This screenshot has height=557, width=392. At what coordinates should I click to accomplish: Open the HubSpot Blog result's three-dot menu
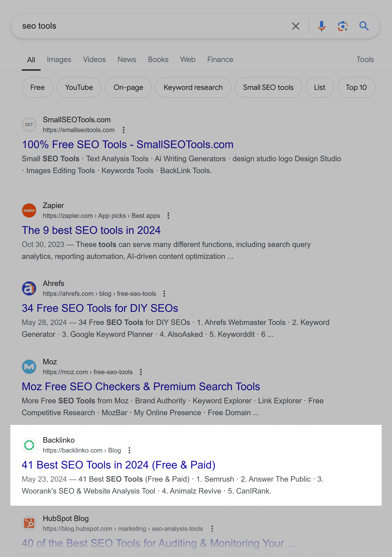212,529
